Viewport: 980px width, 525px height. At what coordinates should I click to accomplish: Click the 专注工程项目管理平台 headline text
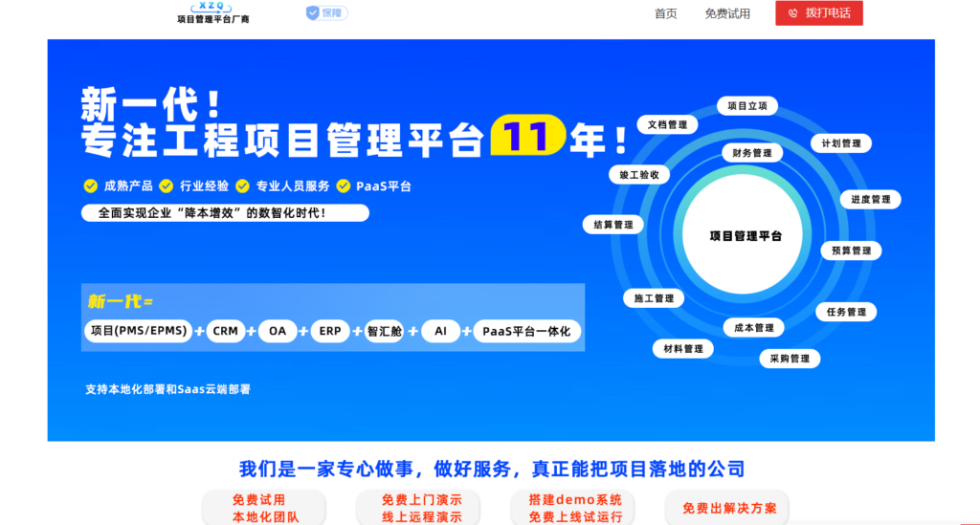(283, 140)
